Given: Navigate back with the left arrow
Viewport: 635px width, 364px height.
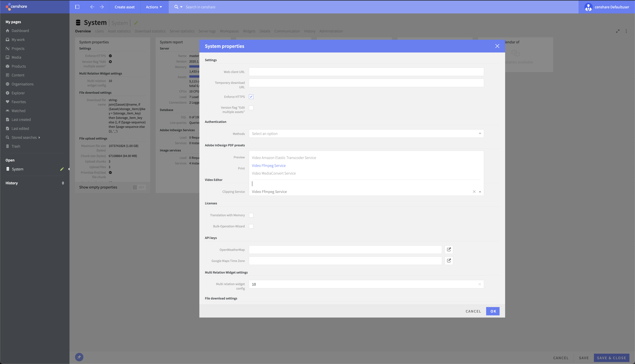Looking at the screenshot, I should pyautogui.click(x=92, y=7).
